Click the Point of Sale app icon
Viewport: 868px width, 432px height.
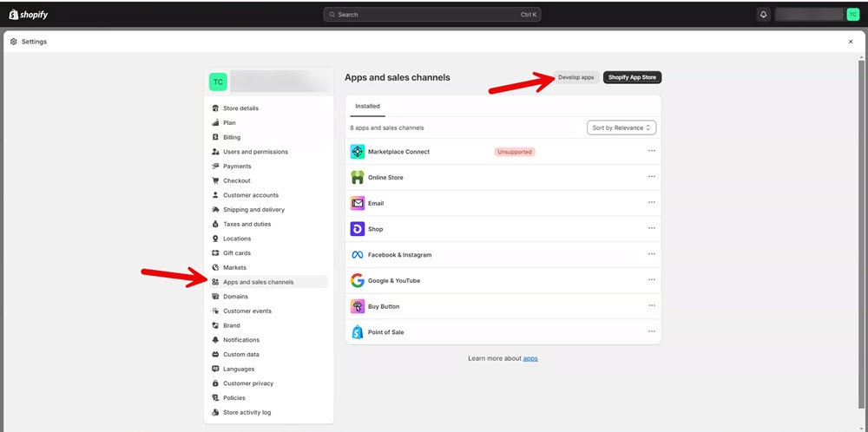[358, 332]
